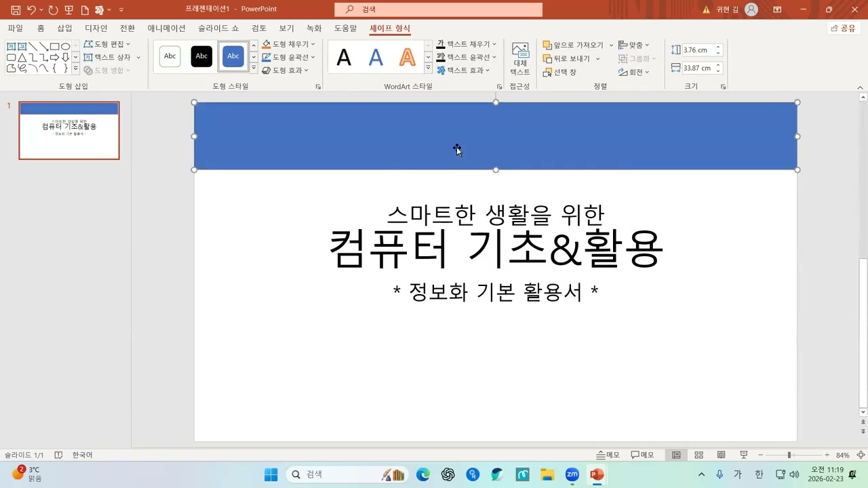The image size is (868, 488).
Task: Create a new document from the quick access toolbar
Action: coord(85,9)
